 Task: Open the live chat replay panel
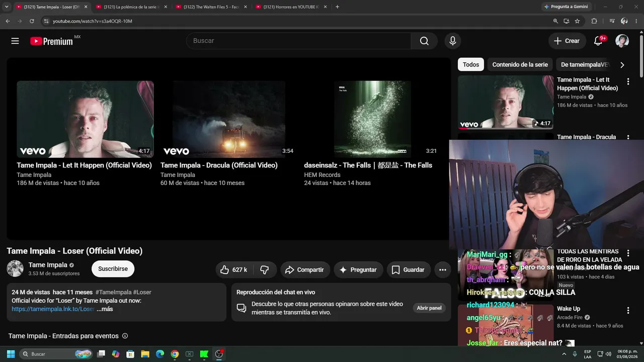tap(429, 308)
